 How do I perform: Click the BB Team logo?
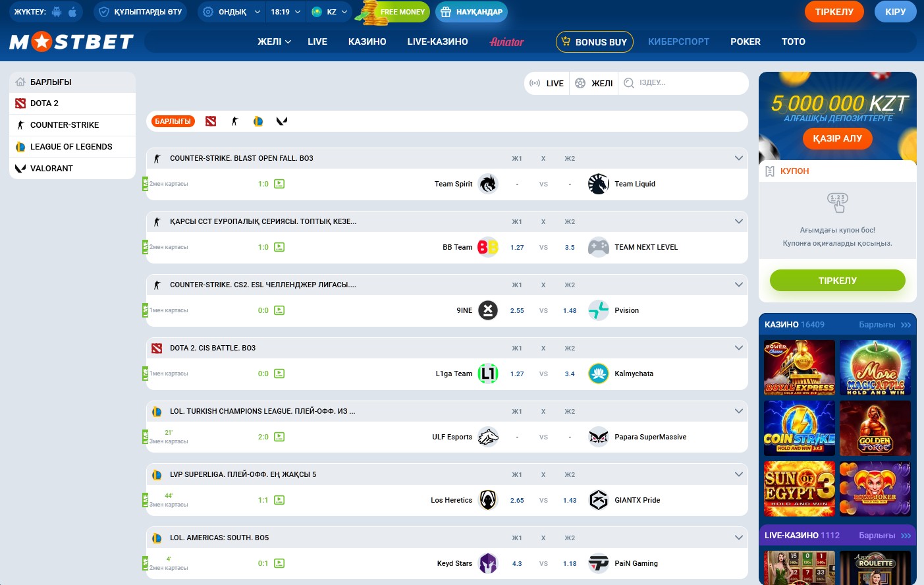point(488,247)
